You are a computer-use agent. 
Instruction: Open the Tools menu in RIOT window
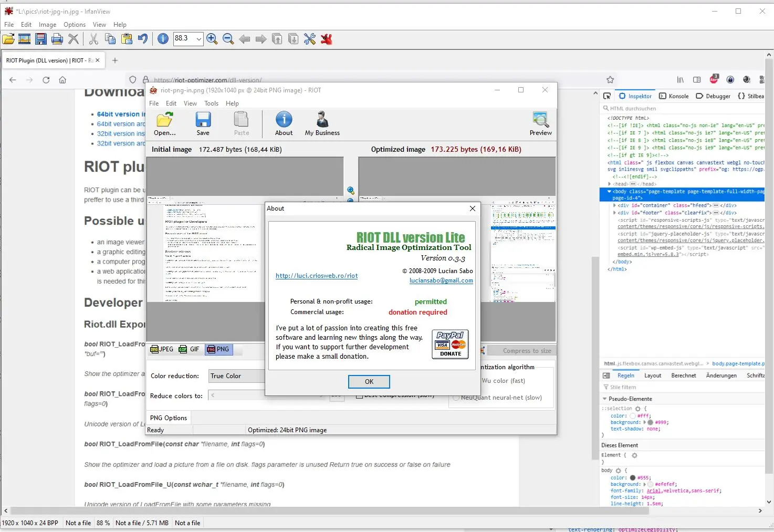(211, 103)
